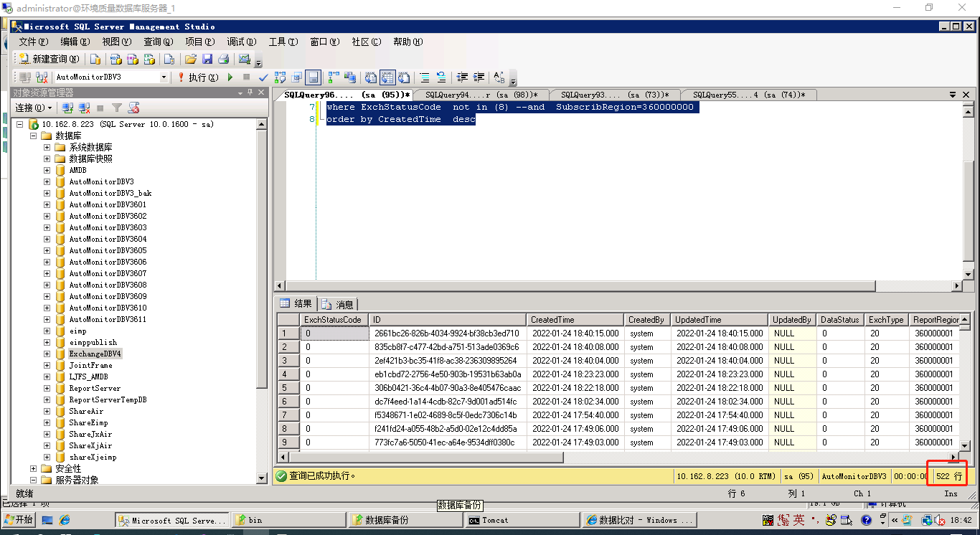Click the SQL Server Compact query icon
Viewport: 980px width, 535px height.
169,59
